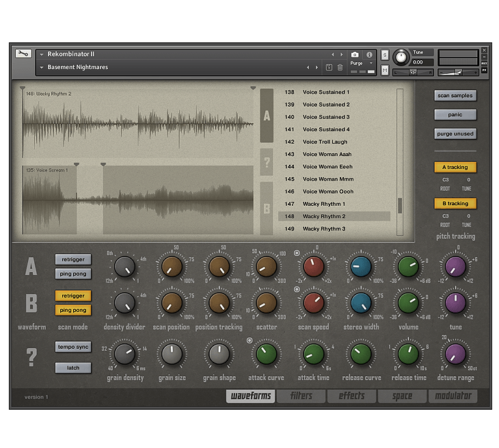Switch to the effects tab
Screen dimensions: 499x448
pos(351,396)
